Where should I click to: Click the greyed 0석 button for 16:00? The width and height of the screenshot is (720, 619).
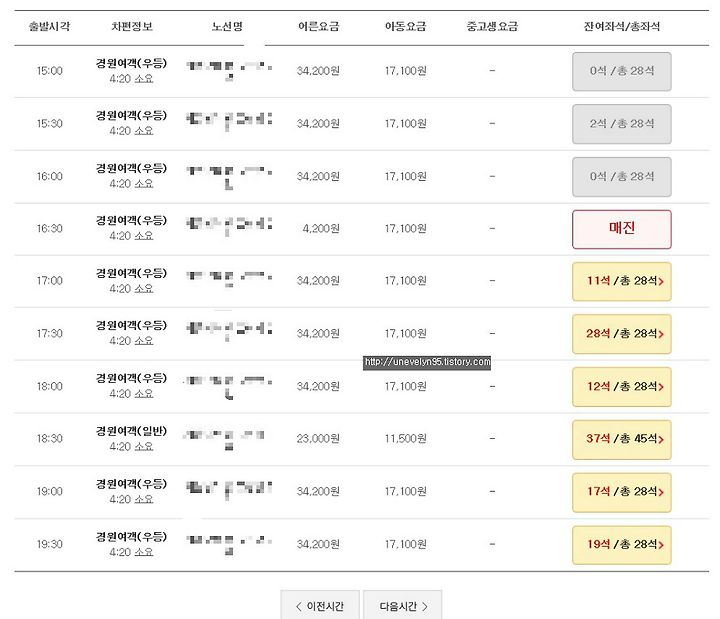click(x=622, y=177)
